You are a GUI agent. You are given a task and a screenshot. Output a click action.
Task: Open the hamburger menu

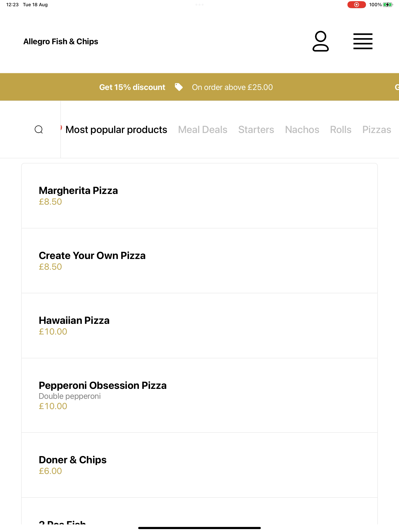point(363,41)
